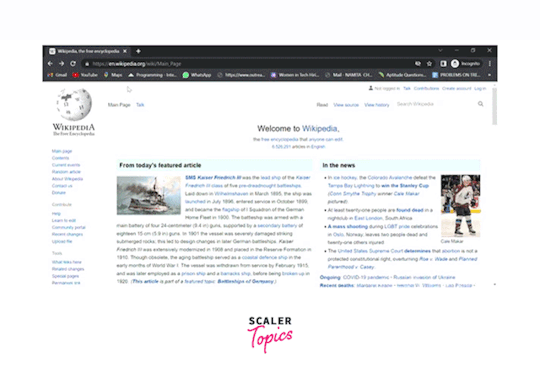
Task: Click the battleship featured article thumbnail
Action: (148, 195)
